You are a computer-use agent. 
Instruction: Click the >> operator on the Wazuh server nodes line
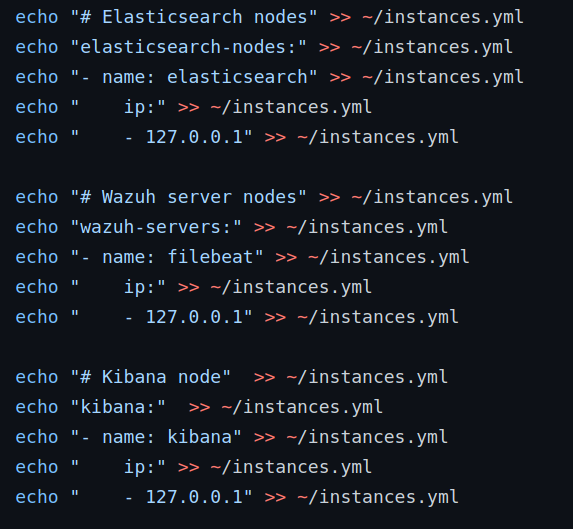coord(330,197)
